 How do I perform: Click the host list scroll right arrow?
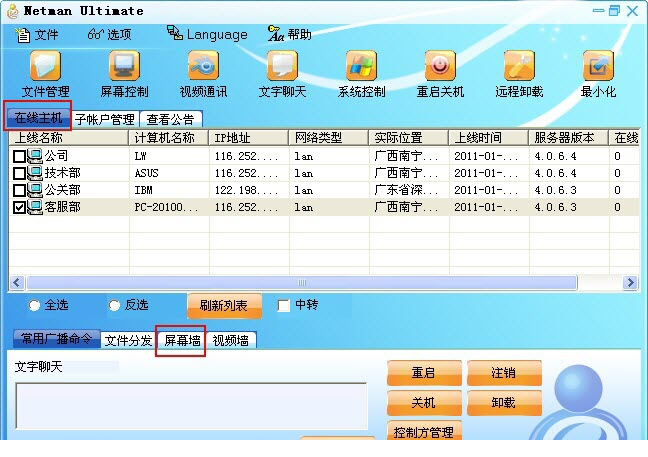coord(630,283)
